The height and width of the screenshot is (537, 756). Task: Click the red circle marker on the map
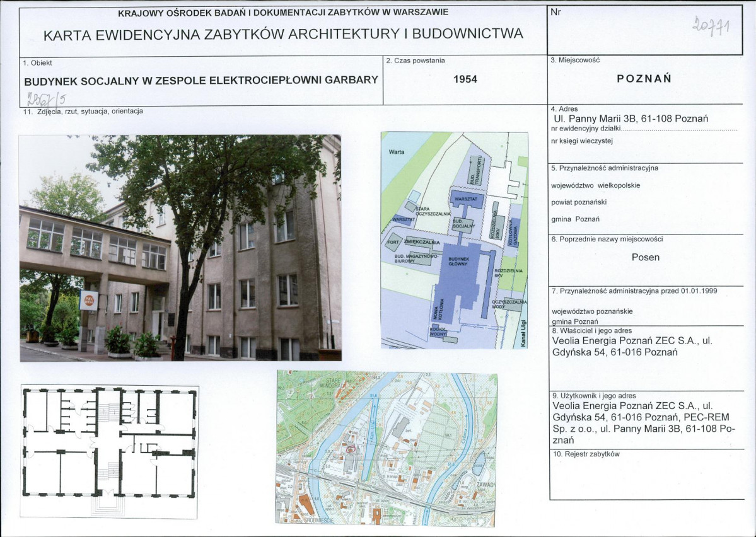click(350, 448)
